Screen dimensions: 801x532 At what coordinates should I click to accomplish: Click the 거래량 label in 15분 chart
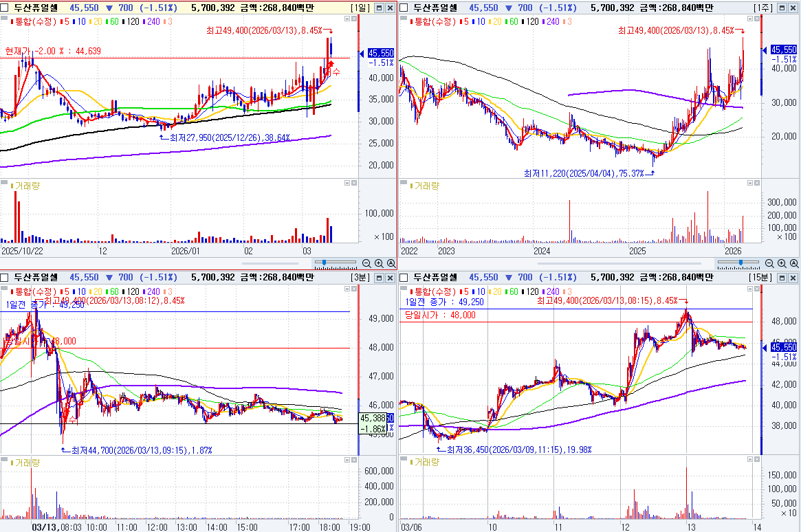(x=426, y=463)
